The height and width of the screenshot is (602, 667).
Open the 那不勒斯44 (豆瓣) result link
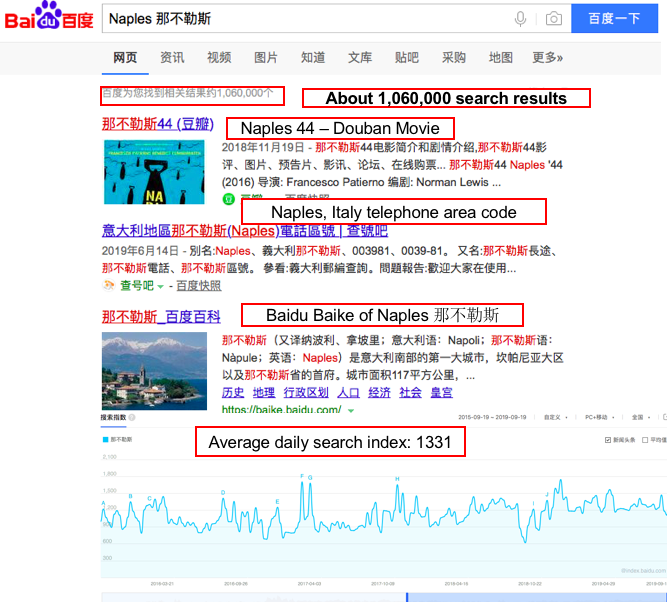click(158, 124)
